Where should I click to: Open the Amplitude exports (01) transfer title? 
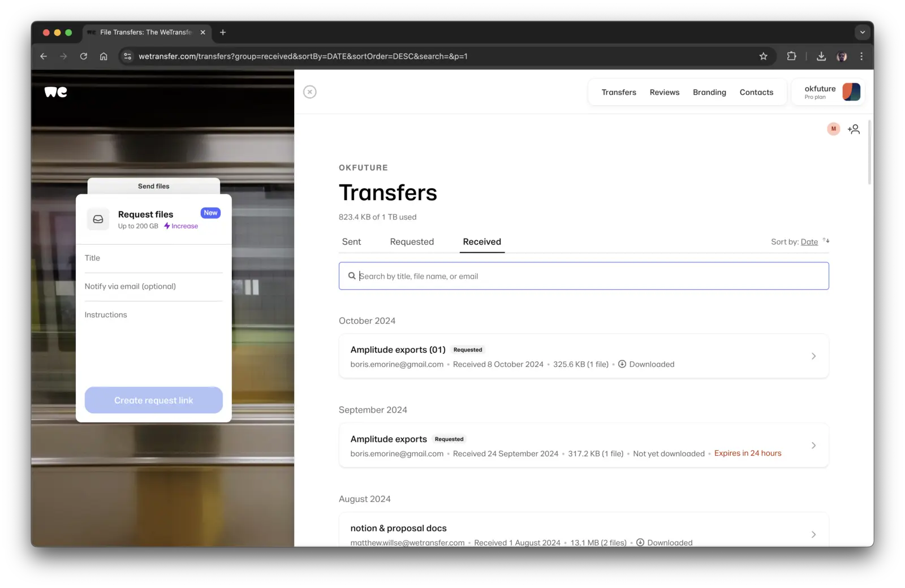coord(398,349)
